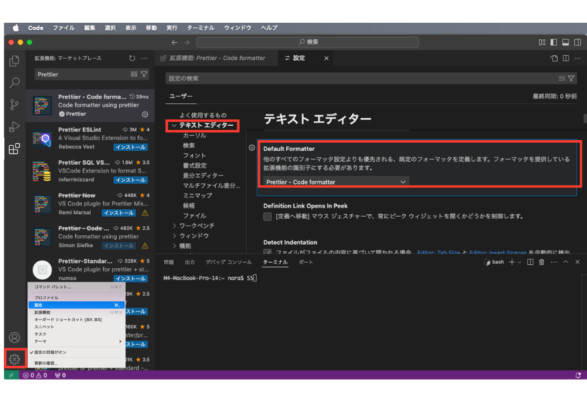Open Default Formatter dropdown
Viewport: 587px width, 400px height.
(x=336, y=182)
